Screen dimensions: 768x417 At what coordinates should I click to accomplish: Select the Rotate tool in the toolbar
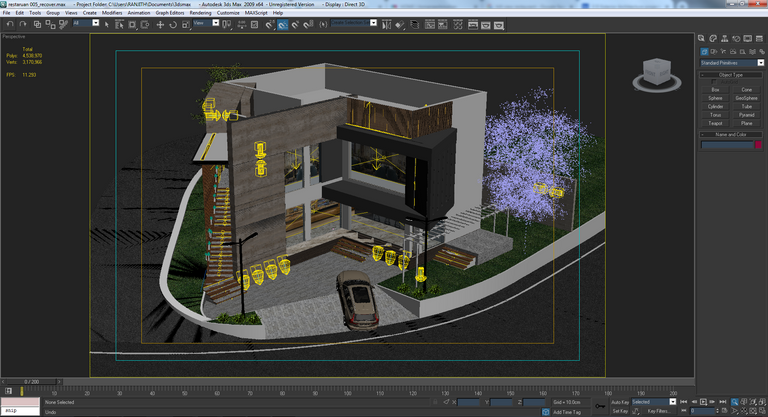click(173, 25)
